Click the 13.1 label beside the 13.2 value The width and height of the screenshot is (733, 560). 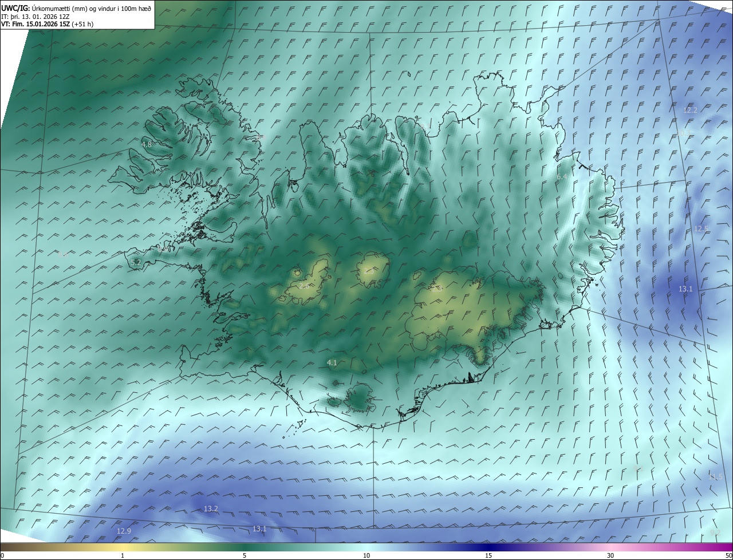[x=260, y=529]
